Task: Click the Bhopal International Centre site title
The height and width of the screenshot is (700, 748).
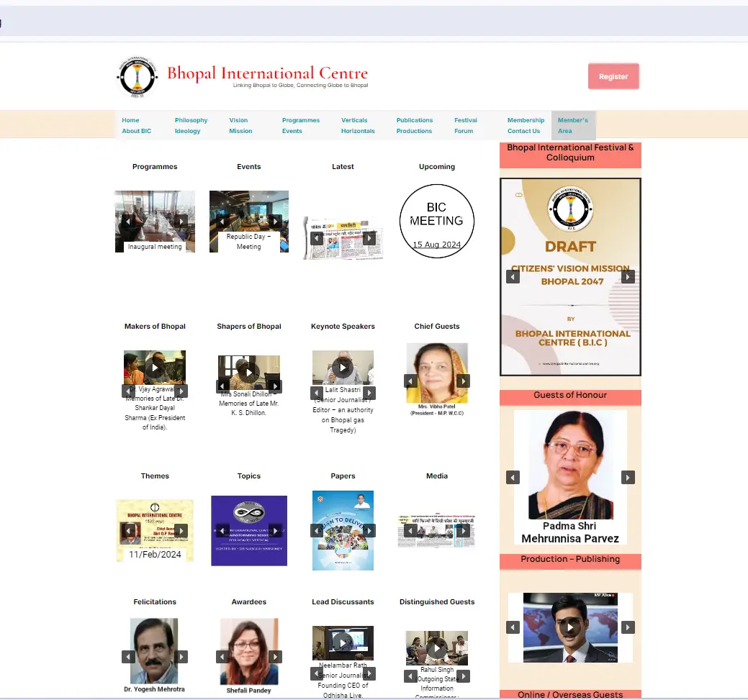Action: 267,73
